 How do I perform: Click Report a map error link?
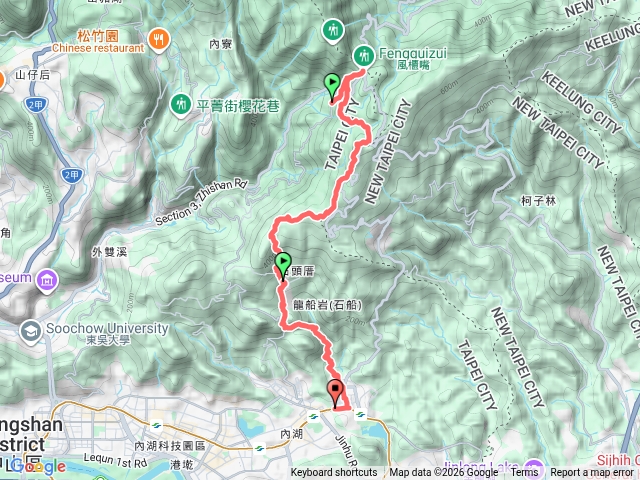tap(591, 473)
